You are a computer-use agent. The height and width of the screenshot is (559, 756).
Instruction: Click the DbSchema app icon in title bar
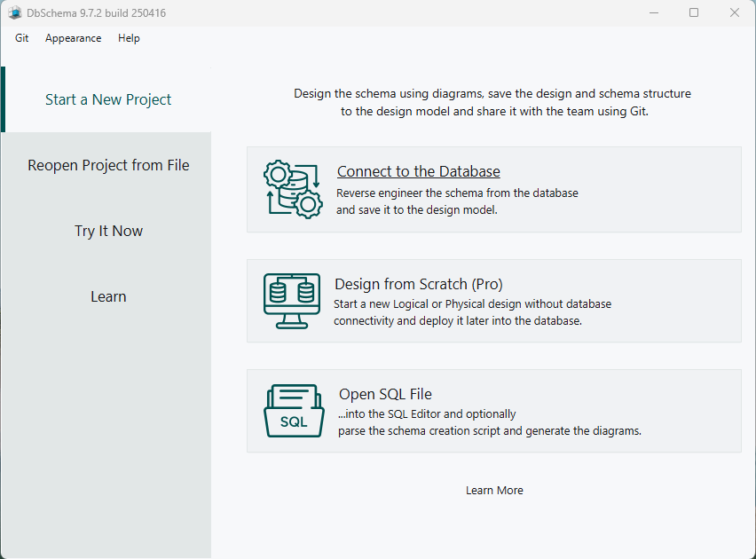pyautogui.click(x=15, y=13)
